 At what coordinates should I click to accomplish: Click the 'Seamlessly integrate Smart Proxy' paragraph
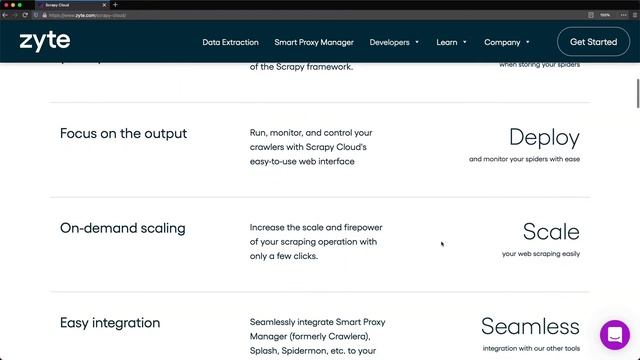click(x=318, y=336)
